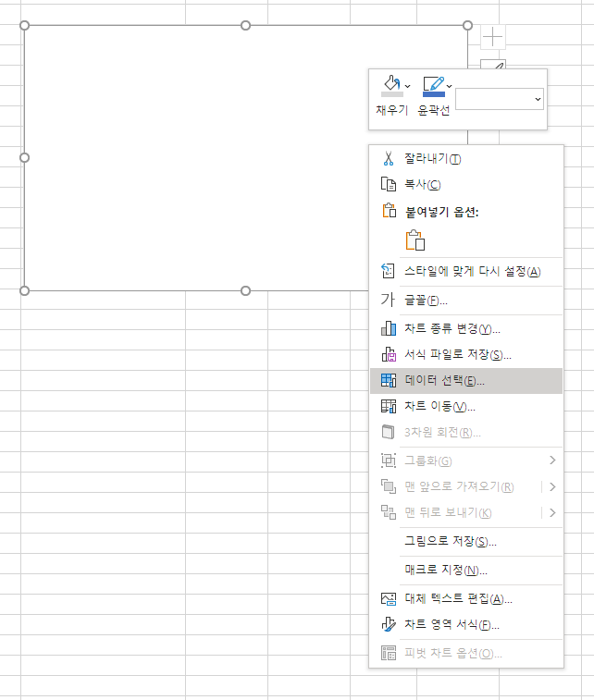Click the paste option clipboard icon
The image size is (594, 700).
click(x=415, y=240)
